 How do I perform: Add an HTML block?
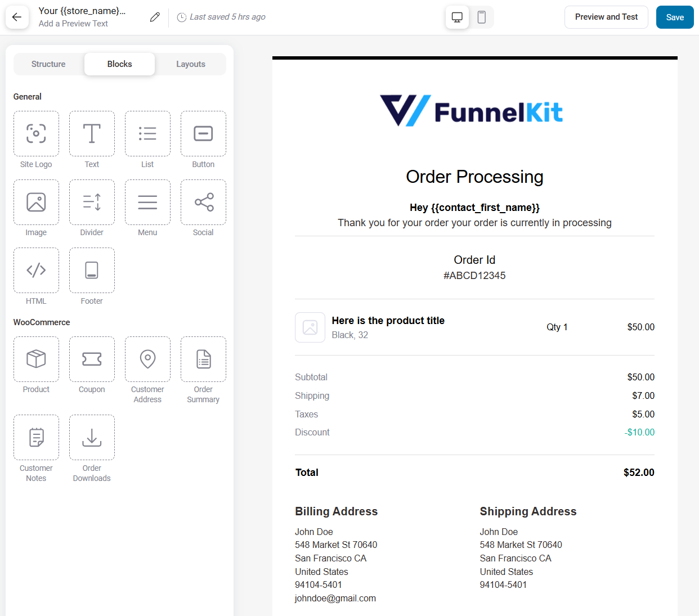[x=36, y=271]
